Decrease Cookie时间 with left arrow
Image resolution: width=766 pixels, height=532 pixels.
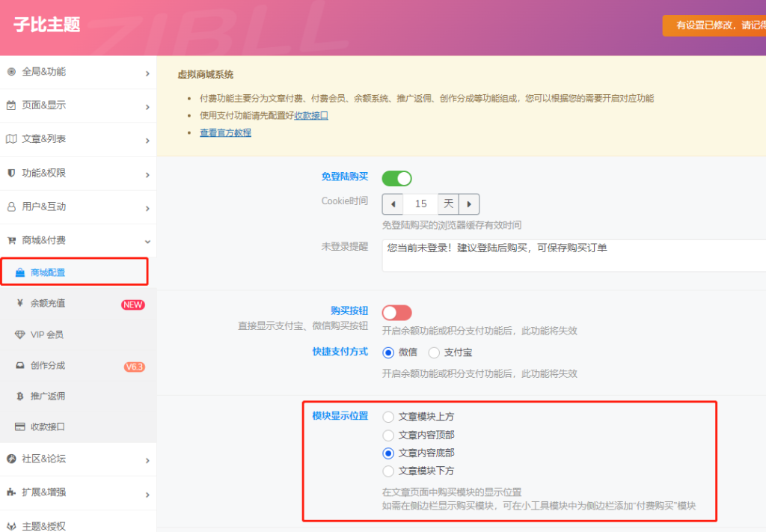click(x=393, y=204)
